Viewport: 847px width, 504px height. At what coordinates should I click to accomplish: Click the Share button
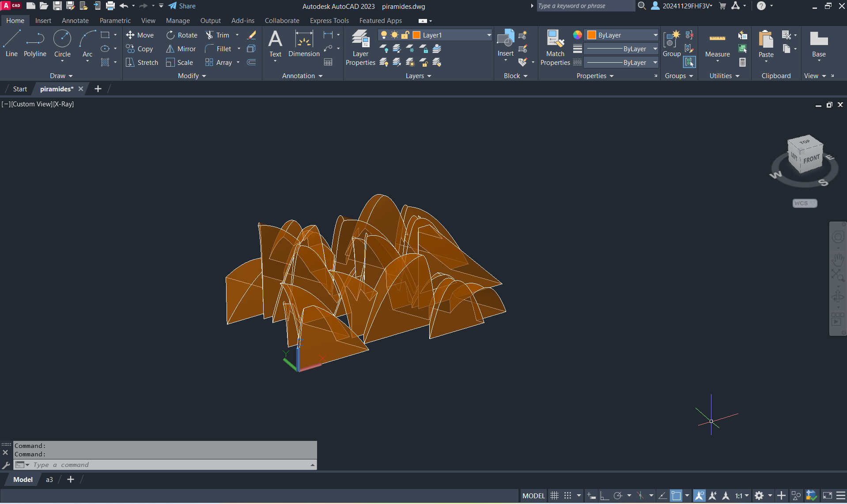182,6
